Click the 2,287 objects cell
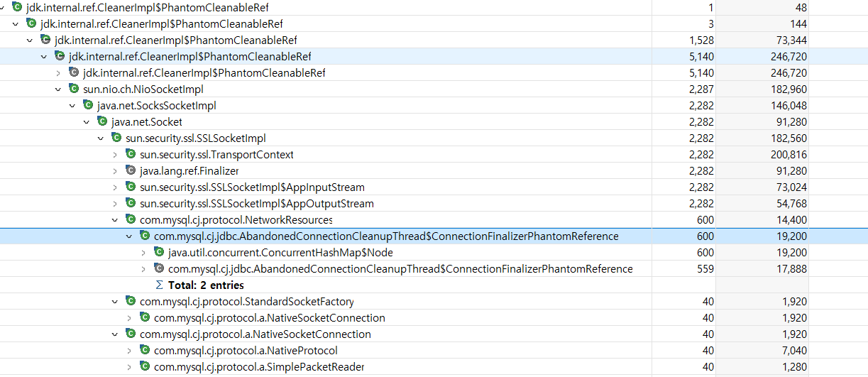This screenshot has height=377, width=868. pyautogui.click(x=701, y=89)
